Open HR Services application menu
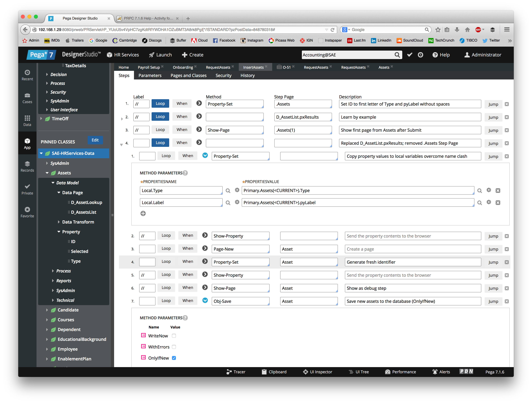 [x=123, y=55]
